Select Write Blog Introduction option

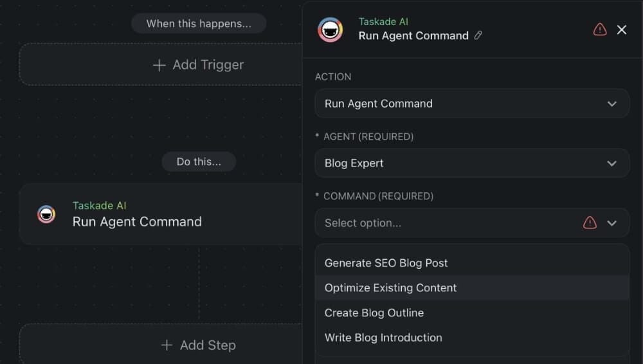[383, 338]
